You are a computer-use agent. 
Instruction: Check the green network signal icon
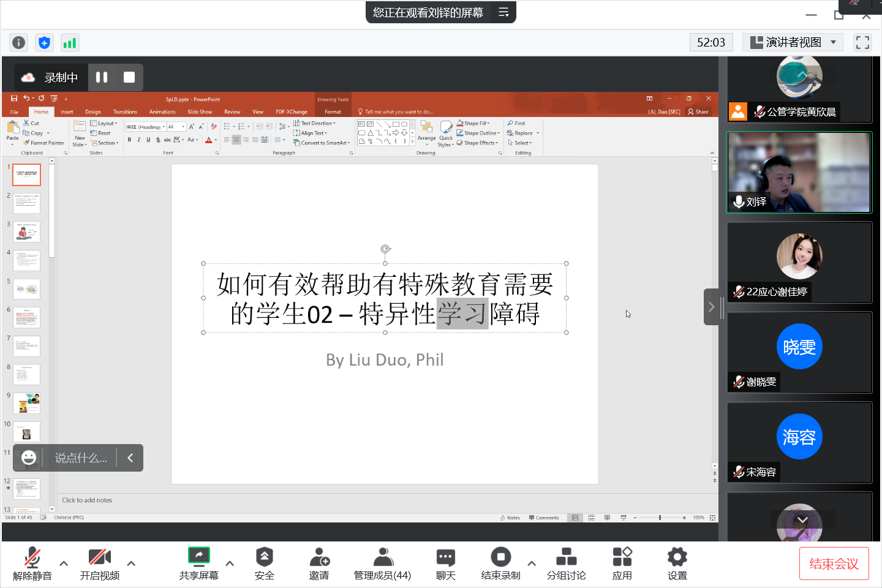click(70, 42)
